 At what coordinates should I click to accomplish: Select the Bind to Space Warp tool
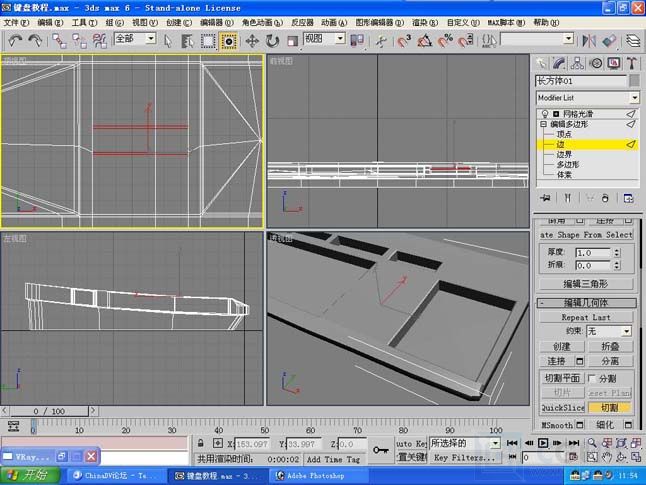(x=99, y=40)
